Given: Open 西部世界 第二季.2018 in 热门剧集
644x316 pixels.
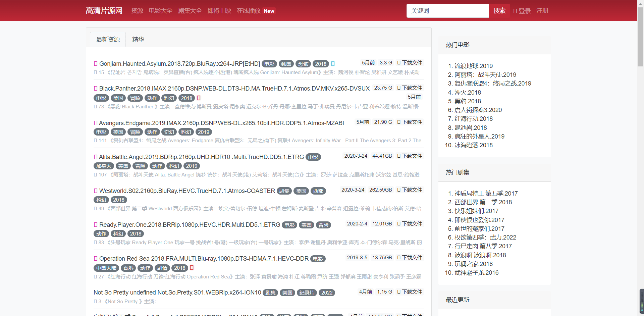Looking at the screenshot, I should click(483, 202).
